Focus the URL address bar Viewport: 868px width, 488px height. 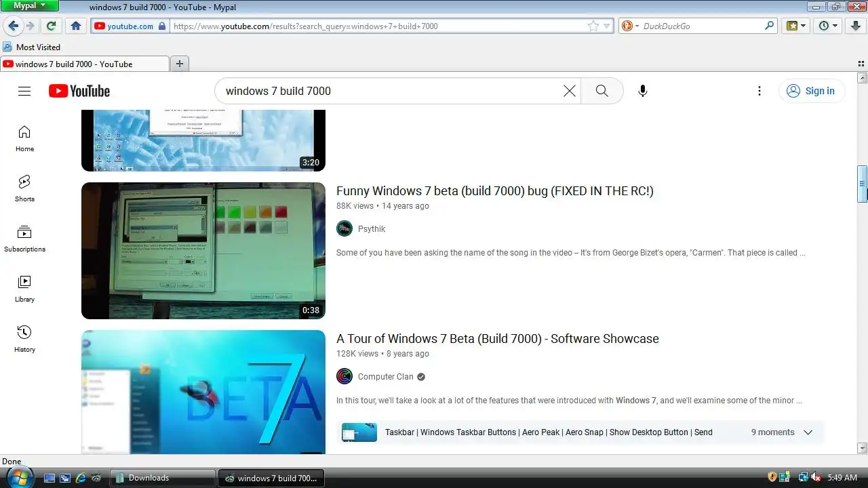point(378,26)
